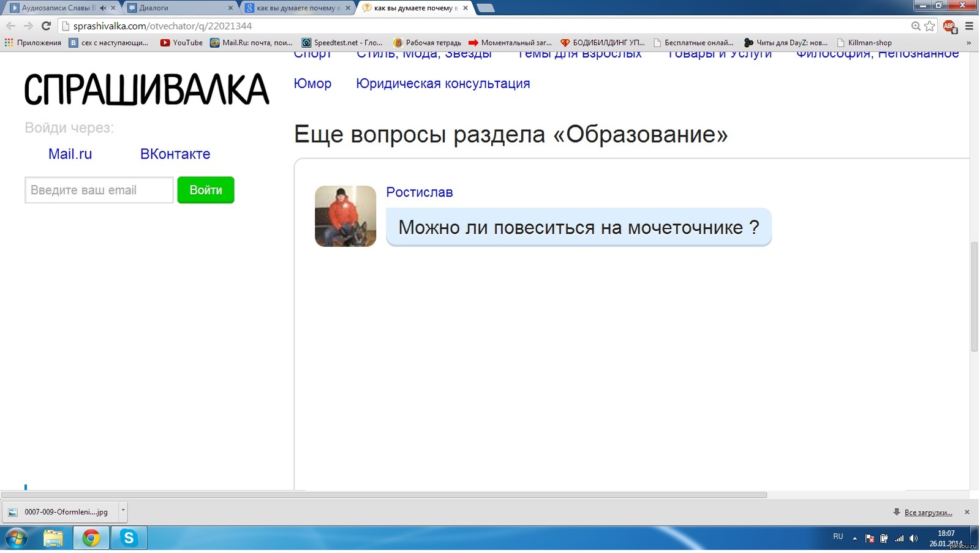Open a new browser tab
The height and width of the screenshot is (553, 980).
point(485,8)
